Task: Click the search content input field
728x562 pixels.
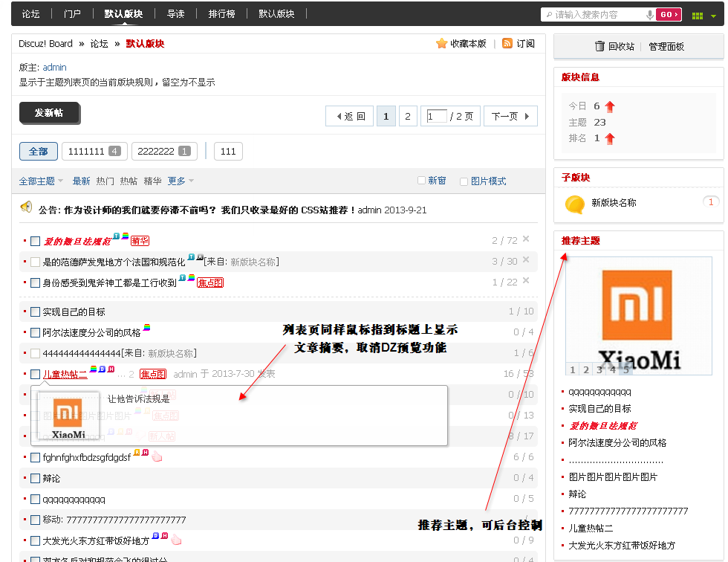Action: (599, 15)
